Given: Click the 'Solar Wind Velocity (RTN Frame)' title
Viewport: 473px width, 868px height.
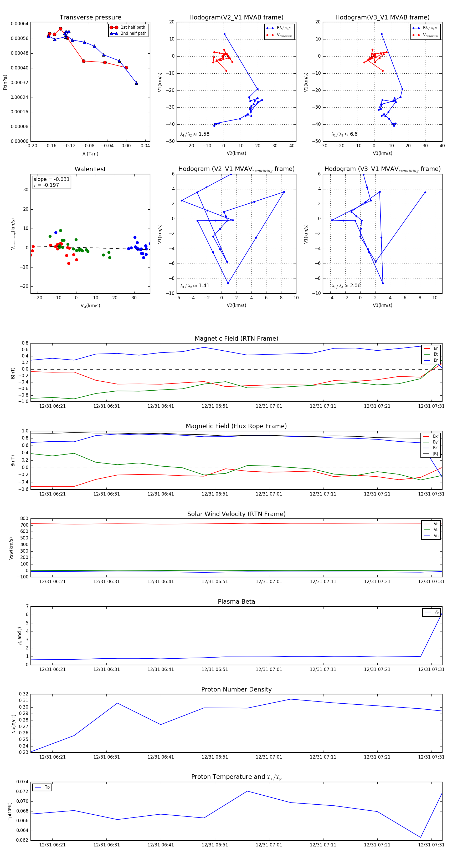Looking at the screenshot, I should coord(236,514).
